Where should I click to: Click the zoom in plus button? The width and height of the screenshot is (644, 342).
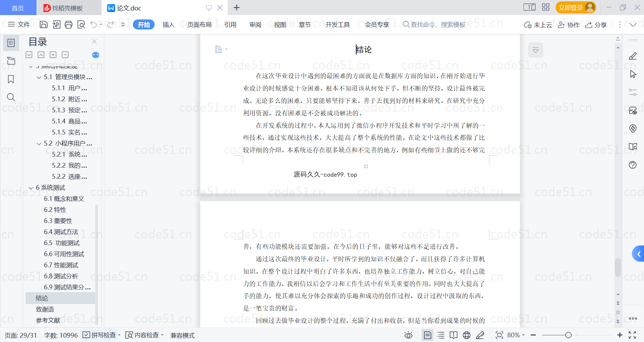620,335
